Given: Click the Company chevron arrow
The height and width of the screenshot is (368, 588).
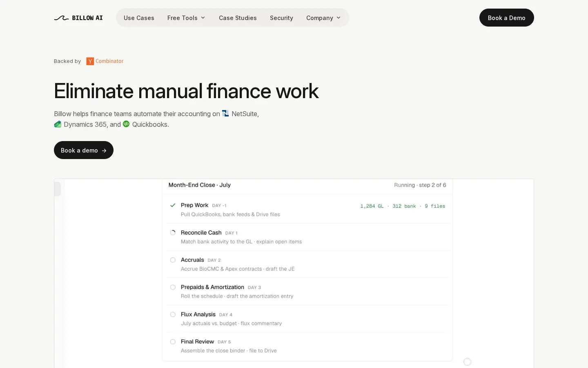Looking at the screenshot, I should (339, 18).
